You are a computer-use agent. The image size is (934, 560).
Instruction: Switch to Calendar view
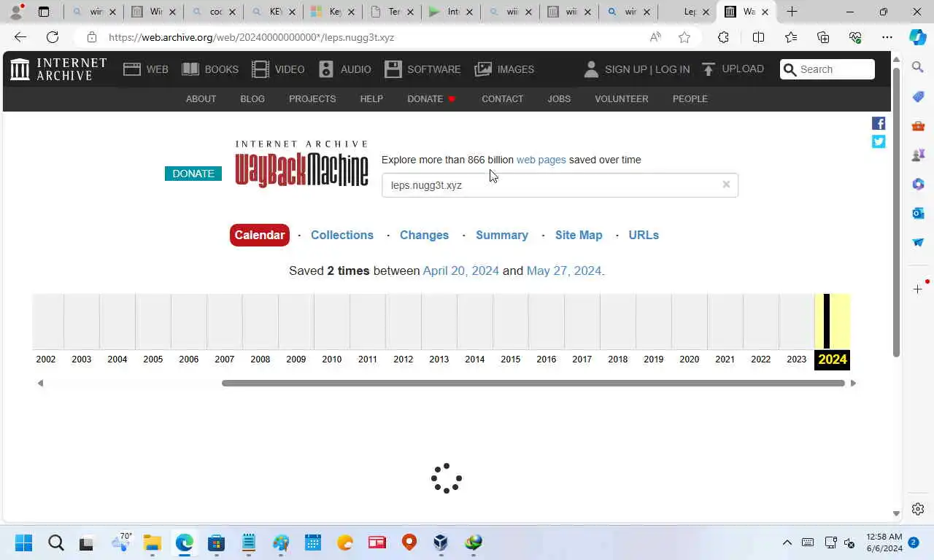tap(260, 235)
